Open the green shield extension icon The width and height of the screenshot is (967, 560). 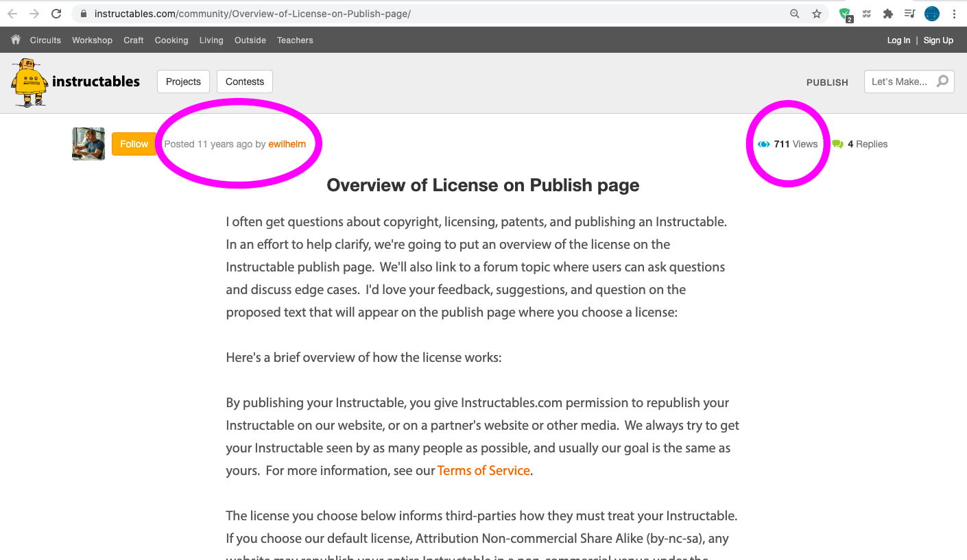(846, 14)
